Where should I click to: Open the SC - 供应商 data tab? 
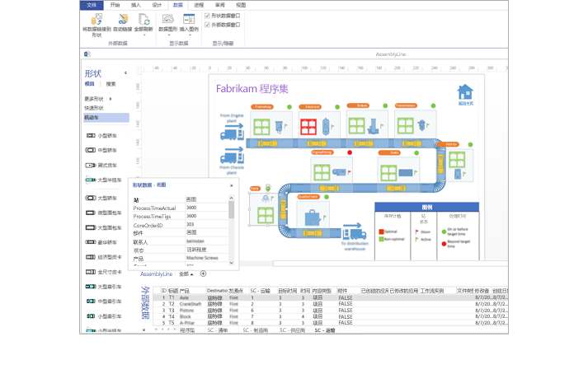[x=293, y=330]
